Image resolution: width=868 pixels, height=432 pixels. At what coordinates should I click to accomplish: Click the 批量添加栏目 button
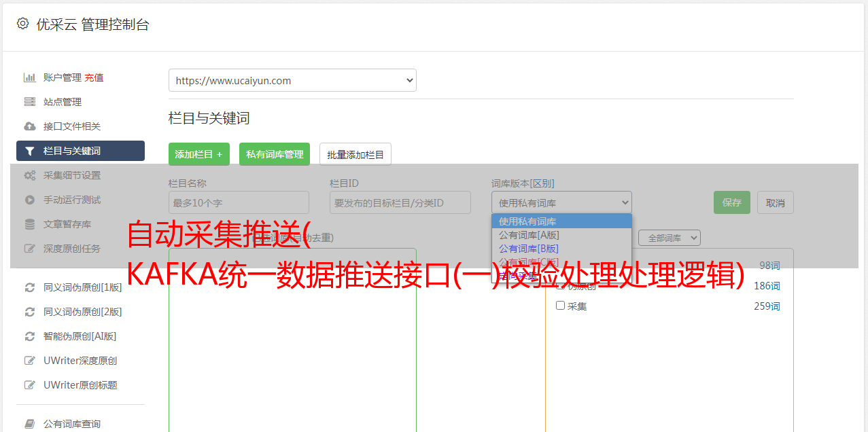point(355,154)
